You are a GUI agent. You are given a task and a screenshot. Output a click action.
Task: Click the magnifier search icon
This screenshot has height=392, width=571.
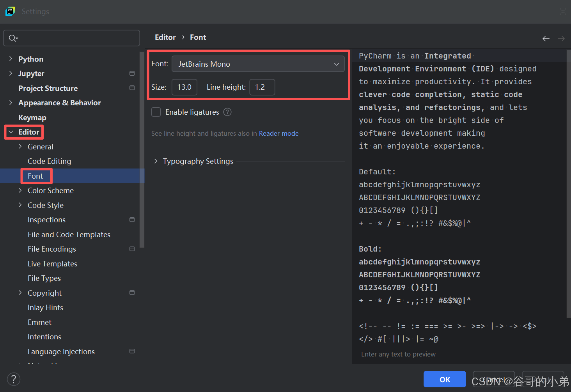13,38
